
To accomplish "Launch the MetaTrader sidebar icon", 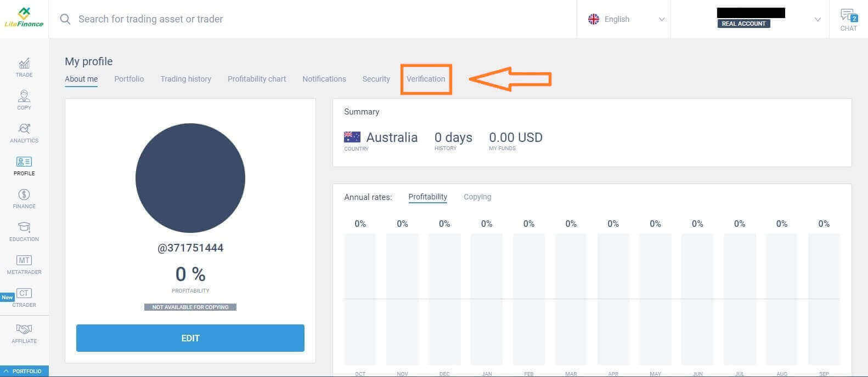I will (x=24, y=264).
